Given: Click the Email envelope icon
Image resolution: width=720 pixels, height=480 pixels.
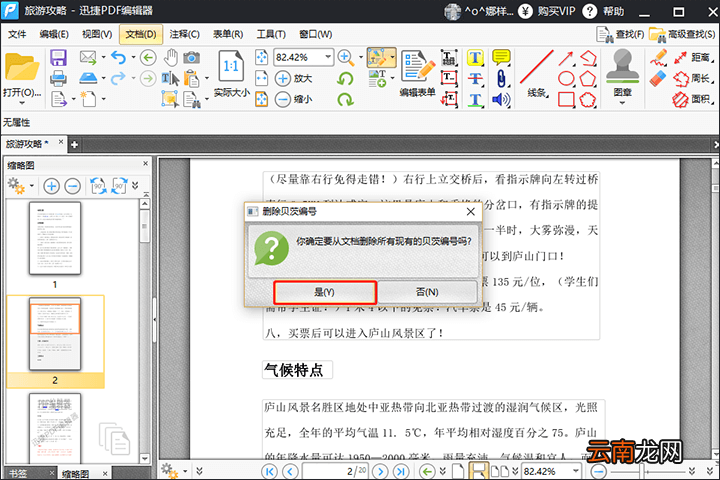Looking at the screenshot, I should (88, 57).
